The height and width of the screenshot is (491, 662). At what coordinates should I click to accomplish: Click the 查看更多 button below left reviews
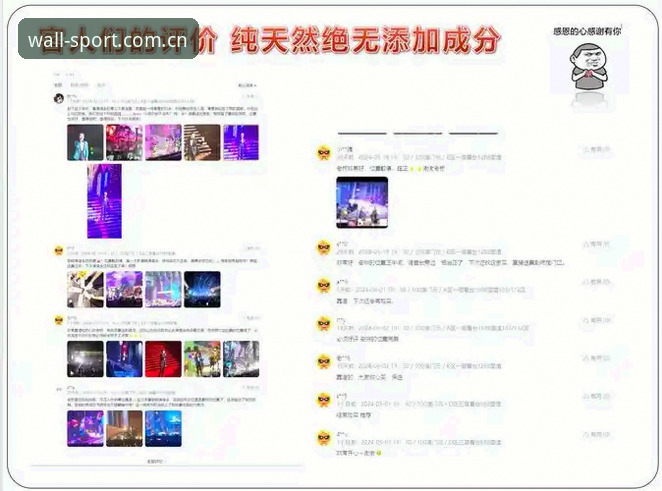point(155,461)
